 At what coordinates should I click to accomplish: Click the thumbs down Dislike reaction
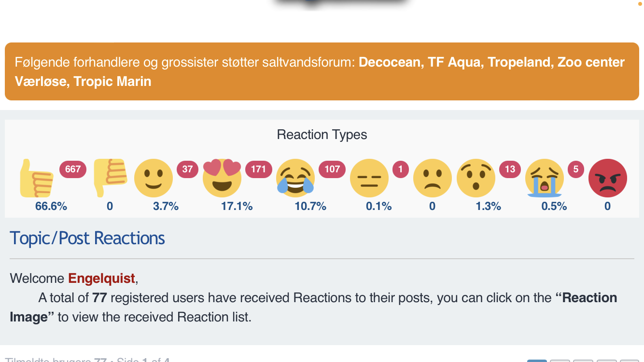[x=110, y=178]
